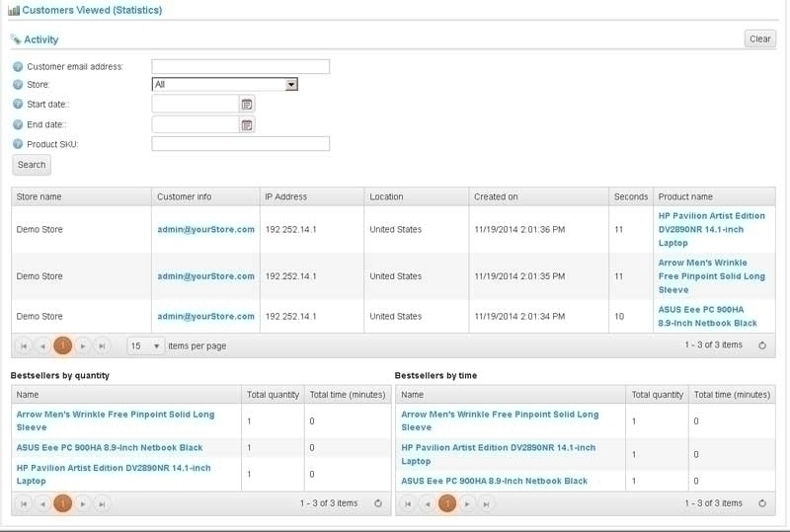Viewport: 790px width, 532px height.
Task: Click the Product name column header
Action: (714, 196)
